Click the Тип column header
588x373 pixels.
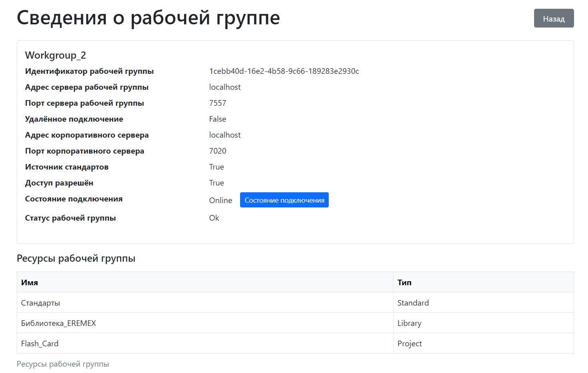pyautogui.click(x=404, y=282)
